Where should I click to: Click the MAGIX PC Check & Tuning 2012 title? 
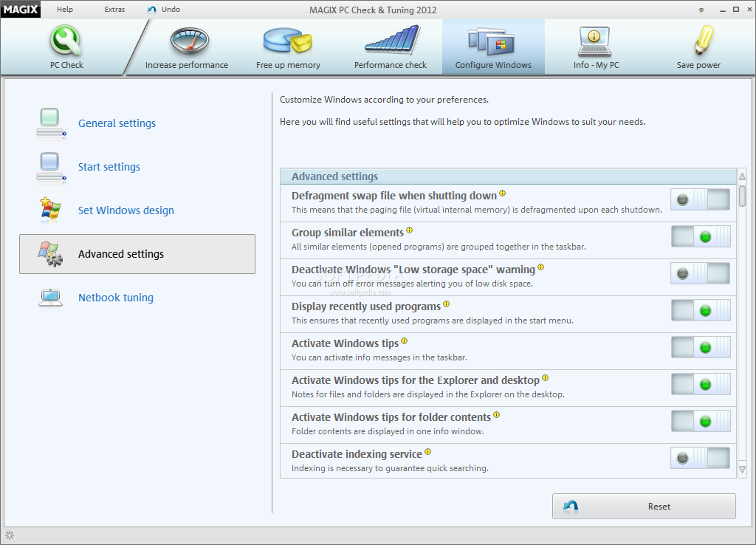tap(373, 10)
